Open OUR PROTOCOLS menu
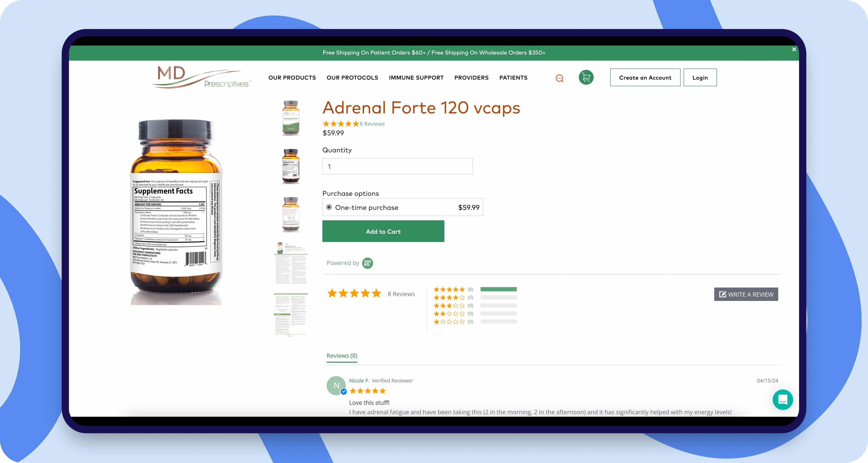This screenshot has width=868, height=463. click(352, 78)
